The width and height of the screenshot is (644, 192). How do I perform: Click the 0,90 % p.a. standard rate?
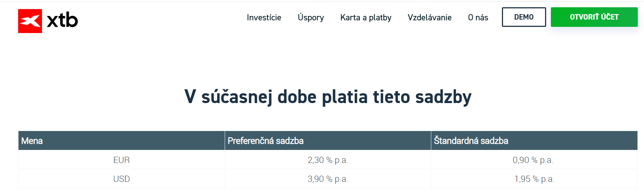[x=533, y=160]
